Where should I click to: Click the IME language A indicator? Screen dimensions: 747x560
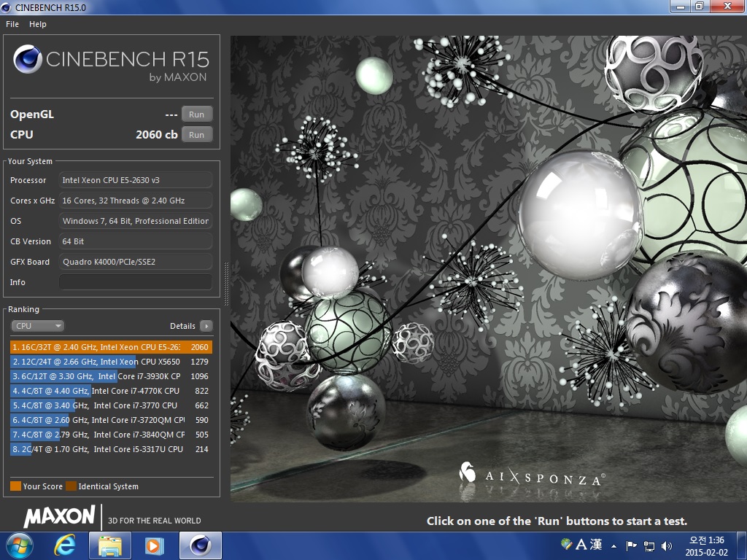[x=581, y=544]
